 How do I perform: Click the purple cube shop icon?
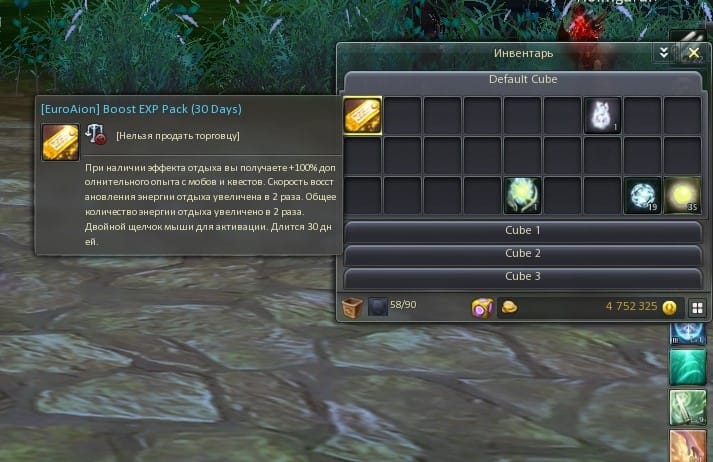482,308
